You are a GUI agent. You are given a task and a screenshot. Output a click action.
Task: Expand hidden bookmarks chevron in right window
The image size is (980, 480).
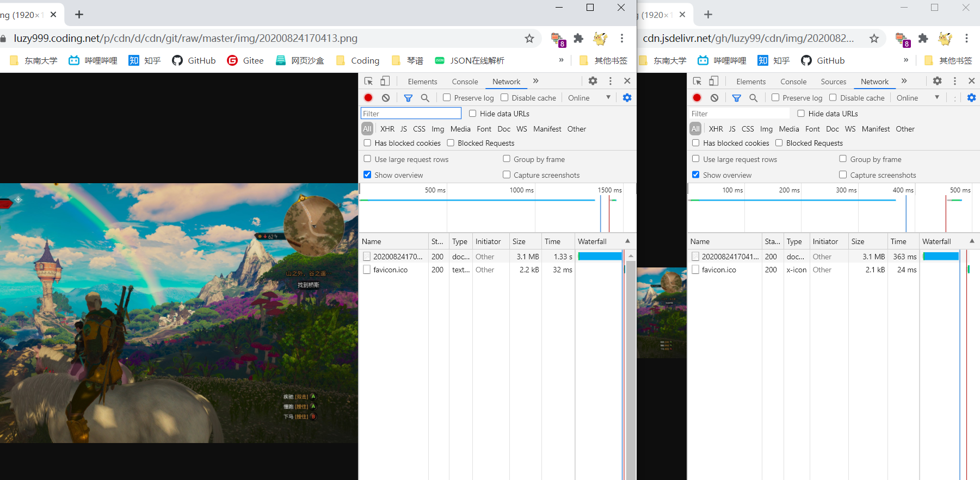point(906,60)
